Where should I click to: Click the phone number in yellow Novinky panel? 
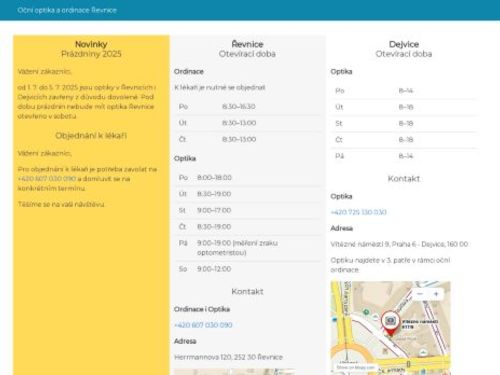tap(47, 179)
